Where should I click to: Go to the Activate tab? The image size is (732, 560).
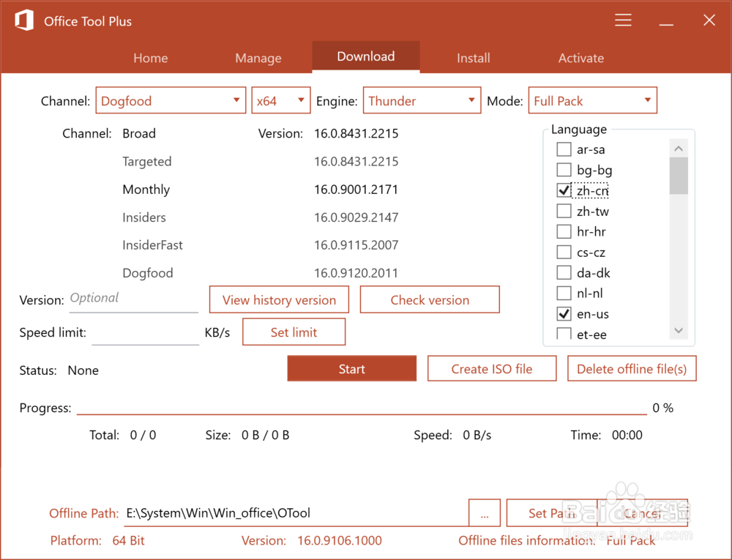[x=581, y=58]
